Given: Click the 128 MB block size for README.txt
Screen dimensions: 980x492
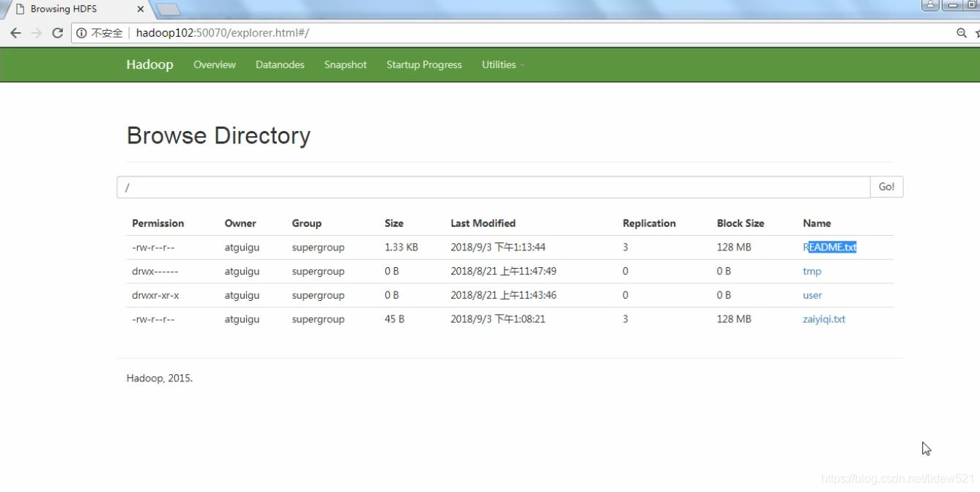Looking at the screenshot, I should pyautogui.click(x=734, y=247).
